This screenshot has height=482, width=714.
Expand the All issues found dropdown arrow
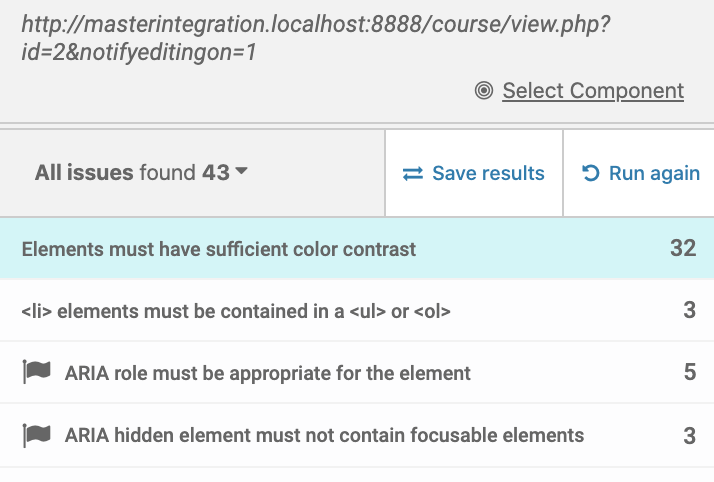241,171
